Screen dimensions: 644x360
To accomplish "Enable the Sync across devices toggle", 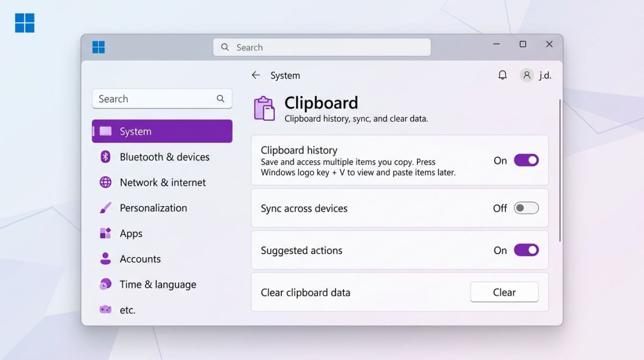I will click(x=526, y=208).
